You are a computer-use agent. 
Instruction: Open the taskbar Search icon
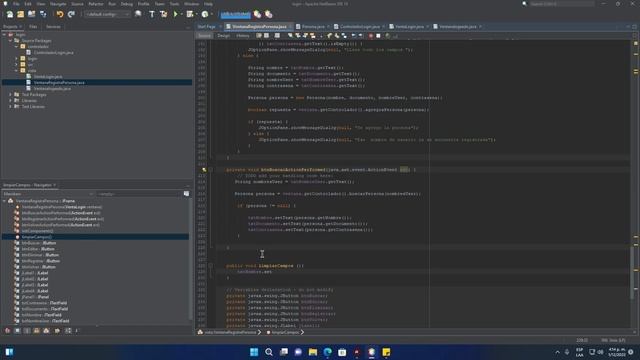coord(269,352)
